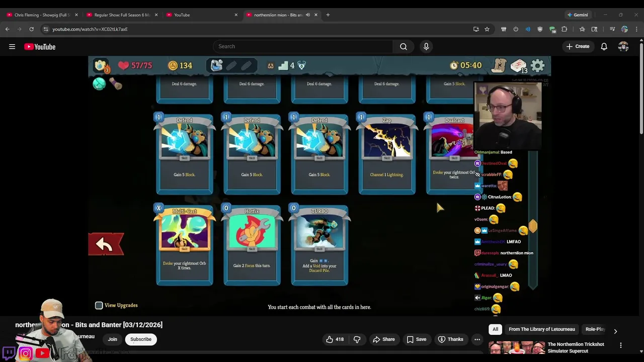Open the Bits and Banter video title
Viewport: 644px width, 362px height.
[89, 325]
